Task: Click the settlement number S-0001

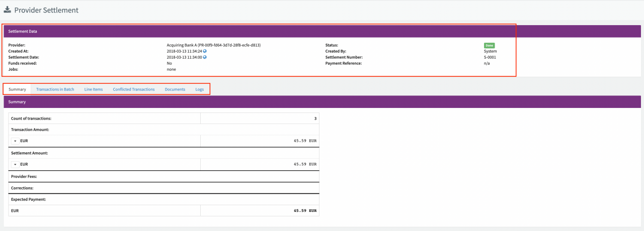Action: click(490, 57)
